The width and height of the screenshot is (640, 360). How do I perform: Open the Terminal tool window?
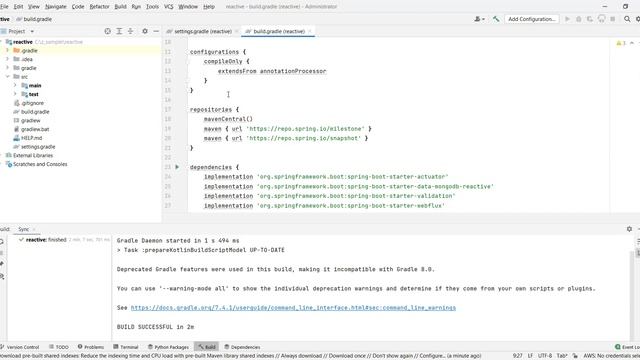(x=126, y=347)
